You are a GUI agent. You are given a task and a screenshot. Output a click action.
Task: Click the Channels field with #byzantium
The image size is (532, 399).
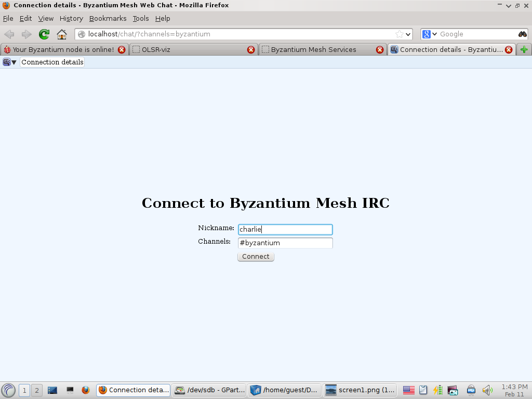tap(285, 243)
